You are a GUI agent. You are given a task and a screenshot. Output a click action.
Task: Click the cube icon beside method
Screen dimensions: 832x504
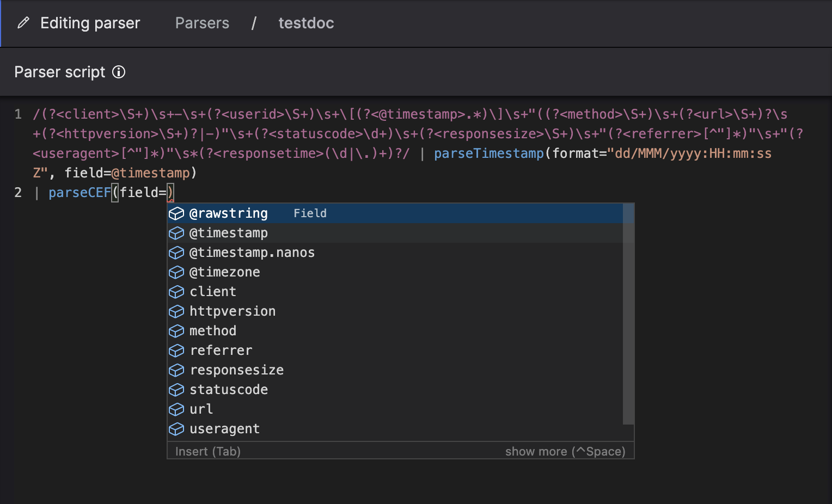[x=176, y=331]
